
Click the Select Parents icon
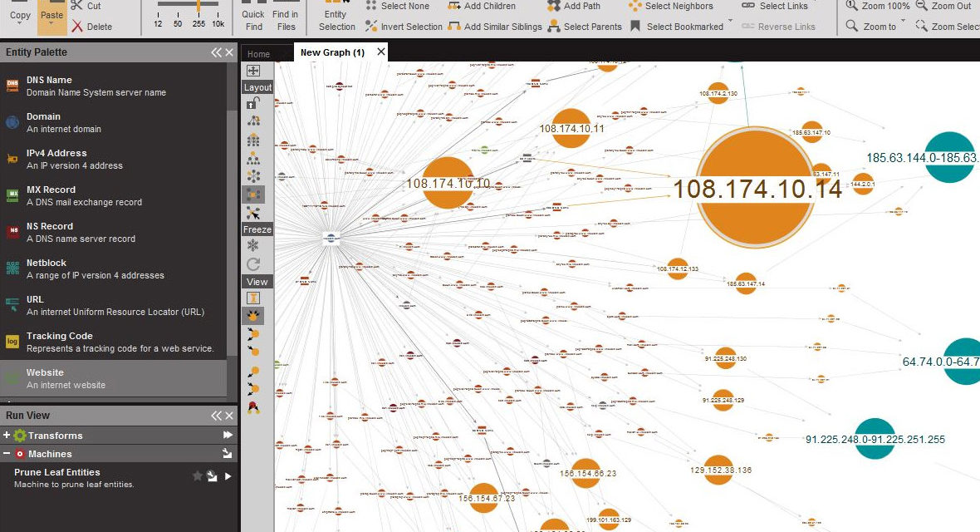click(554, 27)
